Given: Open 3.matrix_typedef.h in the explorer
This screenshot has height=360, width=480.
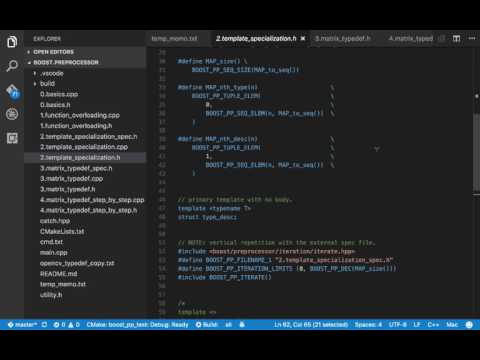Looking at the screenshot, I should (x=67, y=189).
